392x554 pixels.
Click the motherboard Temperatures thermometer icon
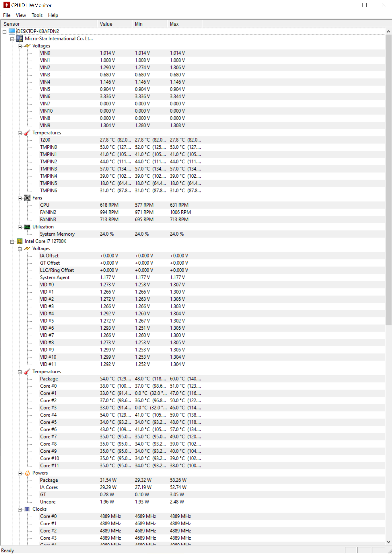27,133
